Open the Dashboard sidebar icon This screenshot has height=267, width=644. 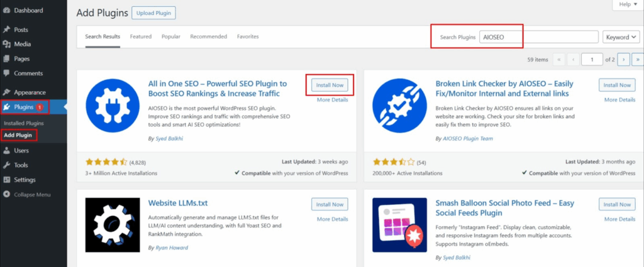tap(6, 10)
